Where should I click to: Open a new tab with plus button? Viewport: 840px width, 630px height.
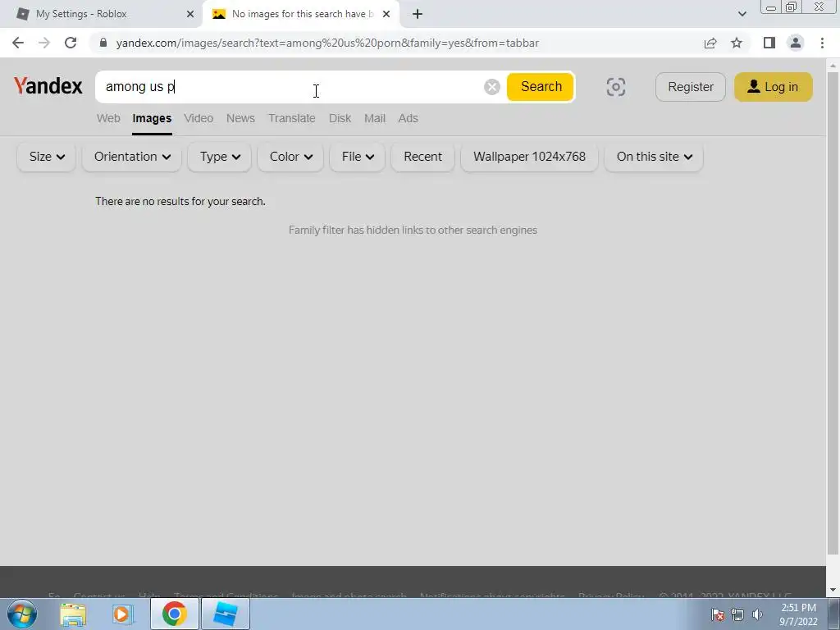click(418, 14)
